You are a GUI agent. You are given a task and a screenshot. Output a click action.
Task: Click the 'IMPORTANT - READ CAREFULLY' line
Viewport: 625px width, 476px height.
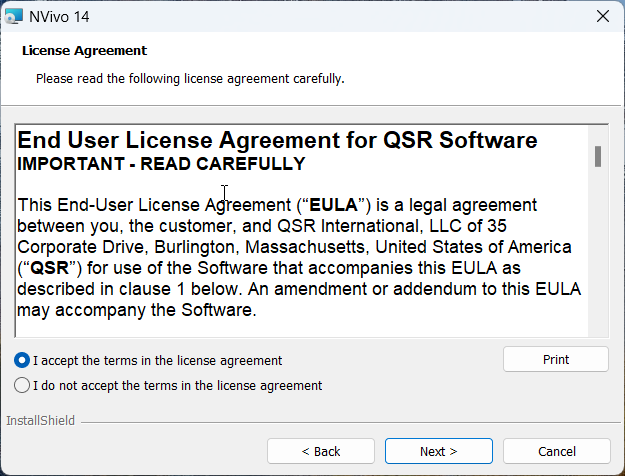(161, 164)
